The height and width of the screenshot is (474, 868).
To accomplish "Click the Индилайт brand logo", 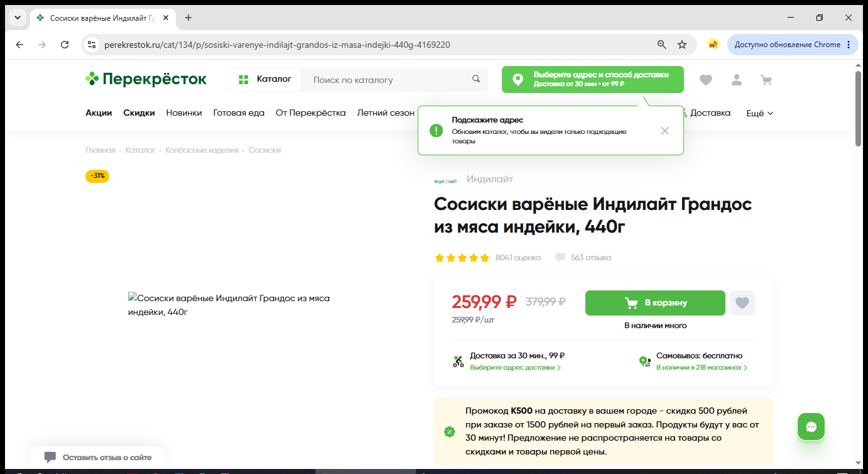I will (x=445, y=180).
